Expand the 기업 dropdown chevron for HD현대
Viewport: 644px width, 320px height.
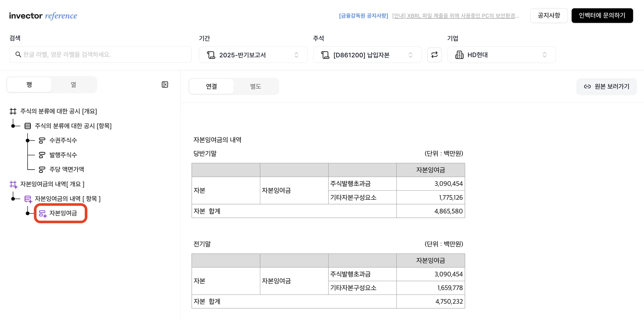(x=544, y=55)
